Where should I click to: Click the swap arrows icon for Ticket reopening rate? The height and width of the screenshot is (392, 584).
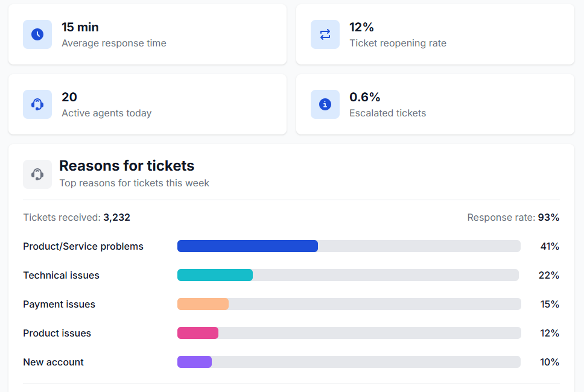click(325, 34)
